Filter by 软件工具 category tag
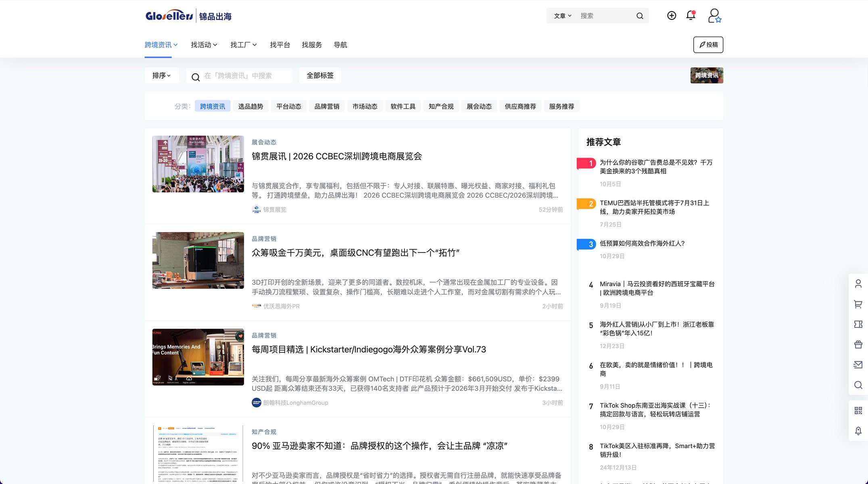Viewport: 868px width, 484px height. (403, 106)
